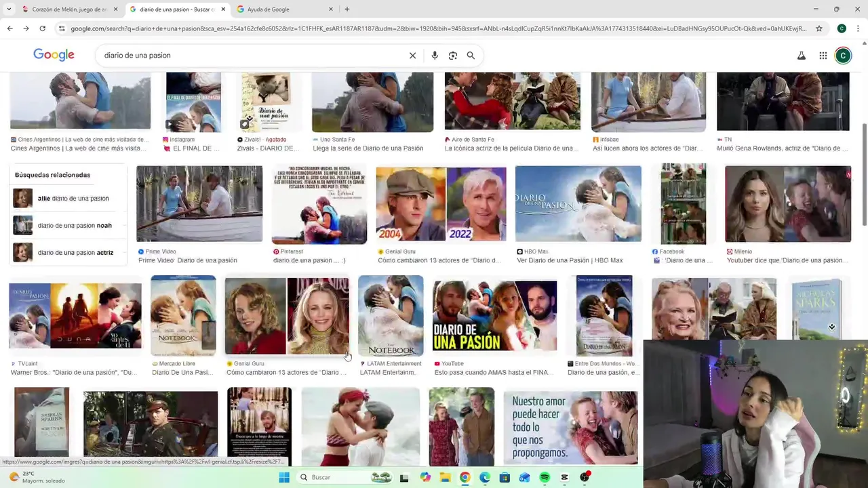Viewport: 868px width, 488px height.
Task: Open the Mercado Libre Notebook cover image
Action: [x=183, y=316]
